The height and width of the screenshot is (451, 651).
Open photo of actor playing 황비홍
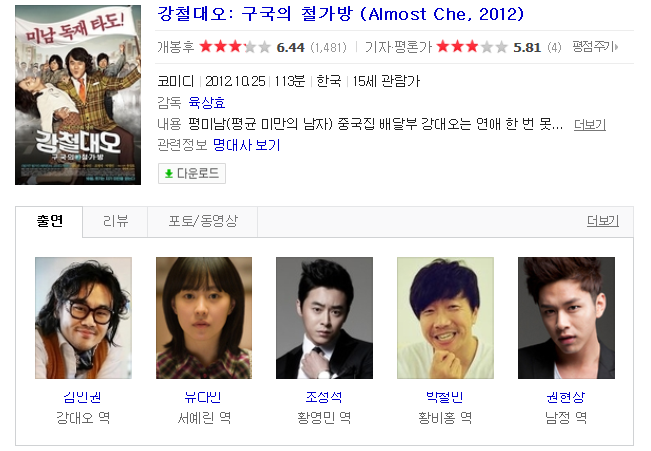445,318
